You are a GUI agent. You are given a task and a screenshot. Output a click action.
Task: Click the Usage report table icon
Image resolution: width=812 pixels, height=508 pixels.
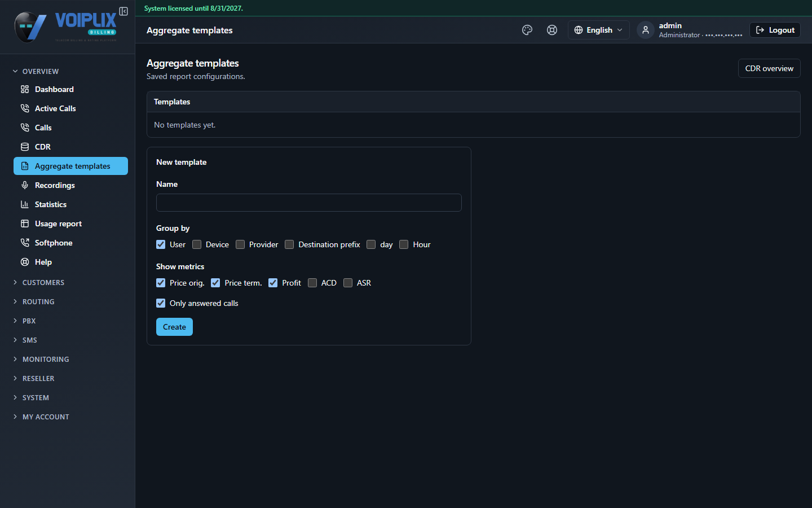[x=25, y=224]
